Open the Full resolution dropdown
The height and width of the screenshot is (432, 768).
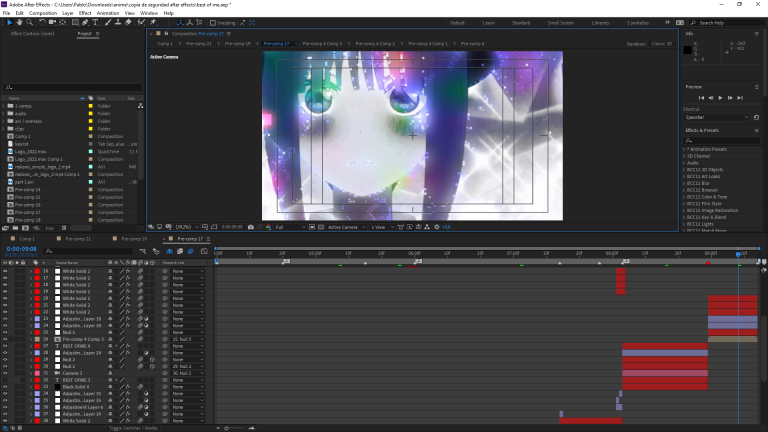(x=290, y=227)
